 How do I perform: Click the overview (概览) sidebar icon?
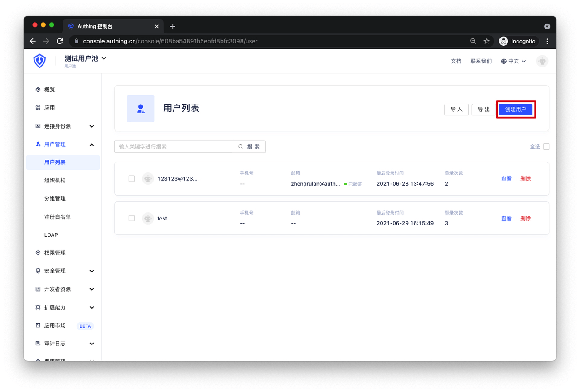(x=38, y=90)
